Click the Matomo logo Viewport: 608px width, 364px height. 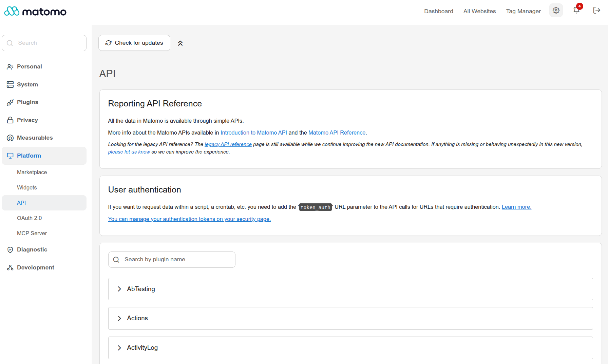click(x=35, y=12)
